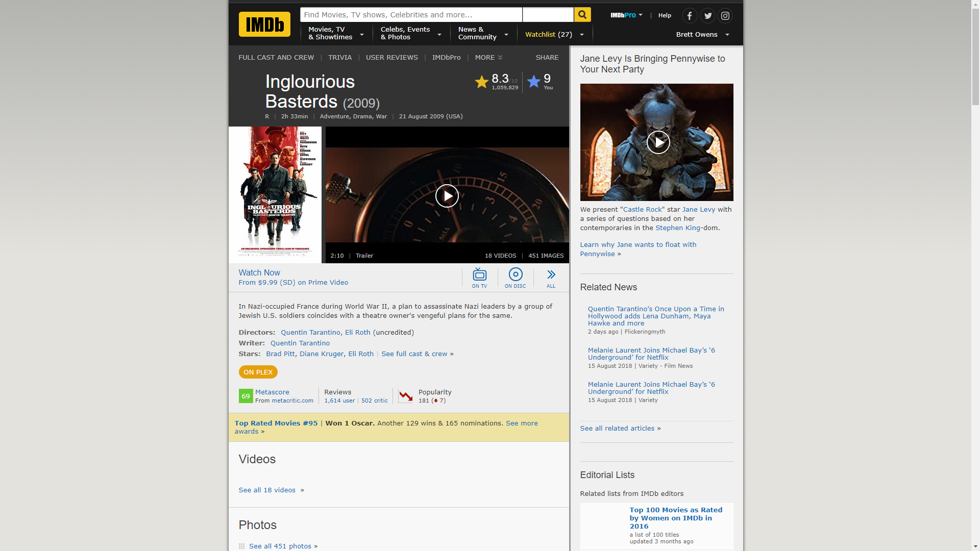Open the Once Upon a Time in Hollywood article
The width and height of the screenshot is (980, 551).
tap(656, 316)
